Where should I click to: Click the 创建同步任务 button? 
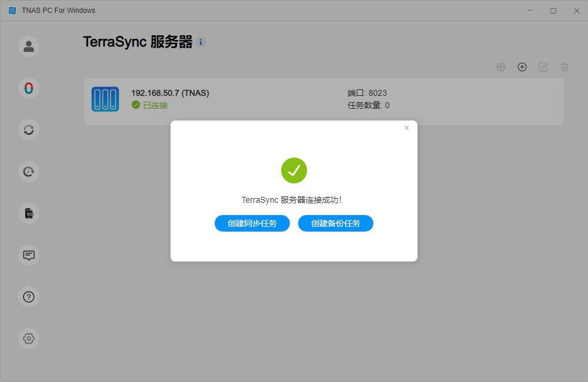pos(252,223)
